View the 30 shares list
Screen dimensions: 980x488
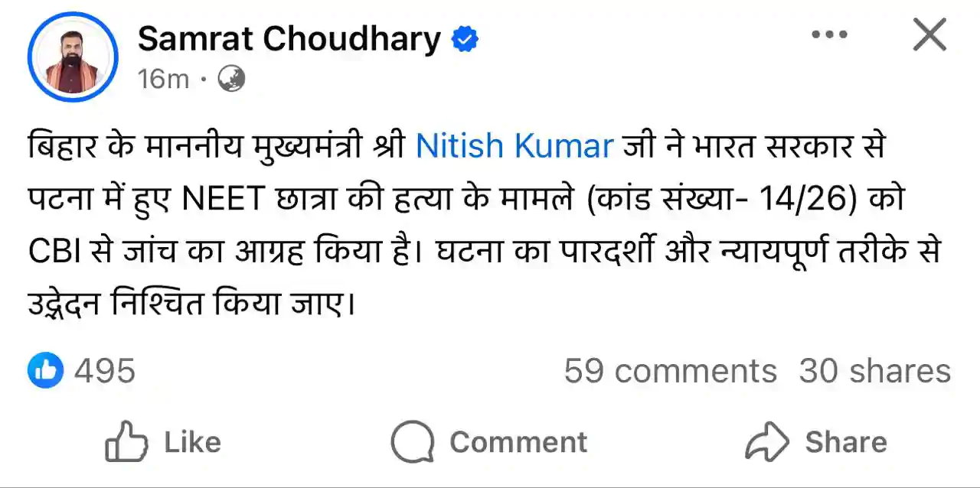point(874,372)
